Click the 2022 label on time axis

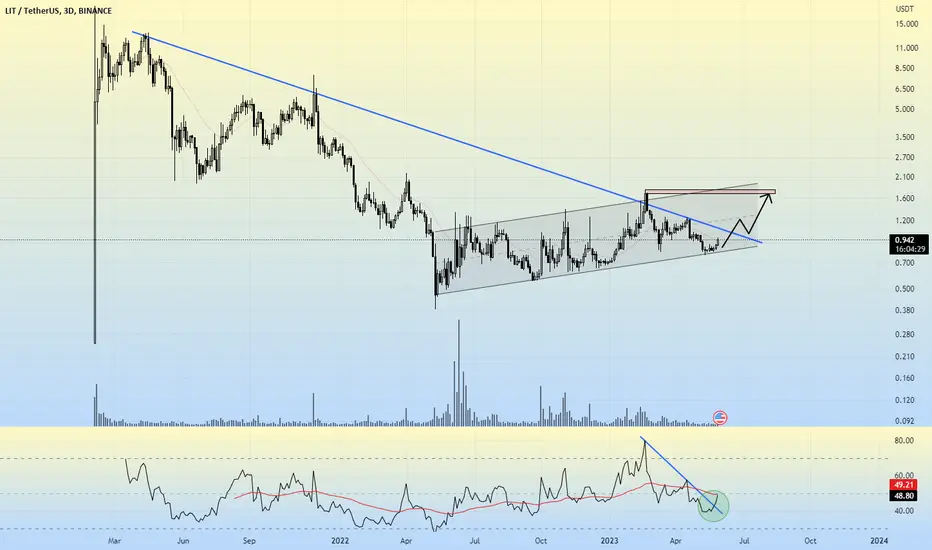[x=340, y=541]
